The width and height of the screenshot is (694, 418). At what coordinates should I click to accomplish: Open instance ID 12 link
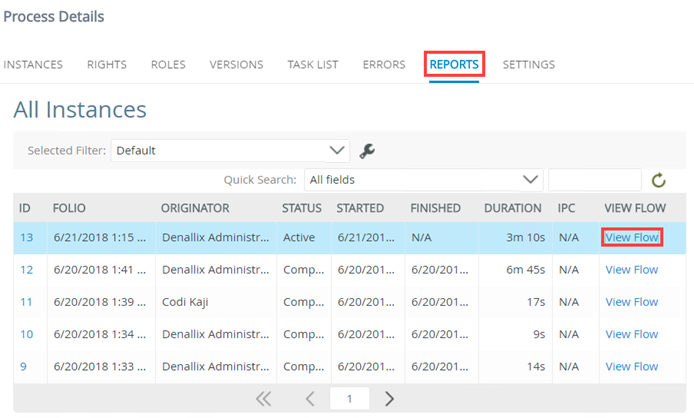(27, 270)
